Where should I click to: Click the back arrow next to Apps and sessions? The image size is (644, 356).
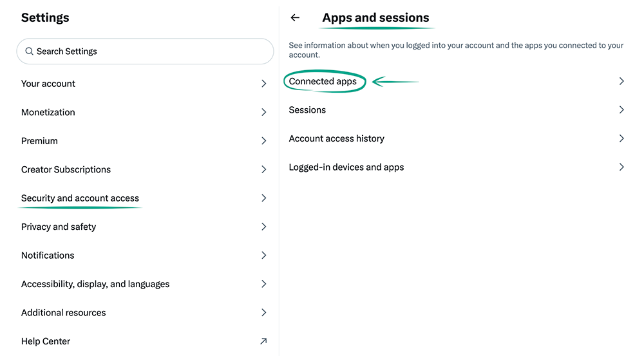tap(295, 18)
